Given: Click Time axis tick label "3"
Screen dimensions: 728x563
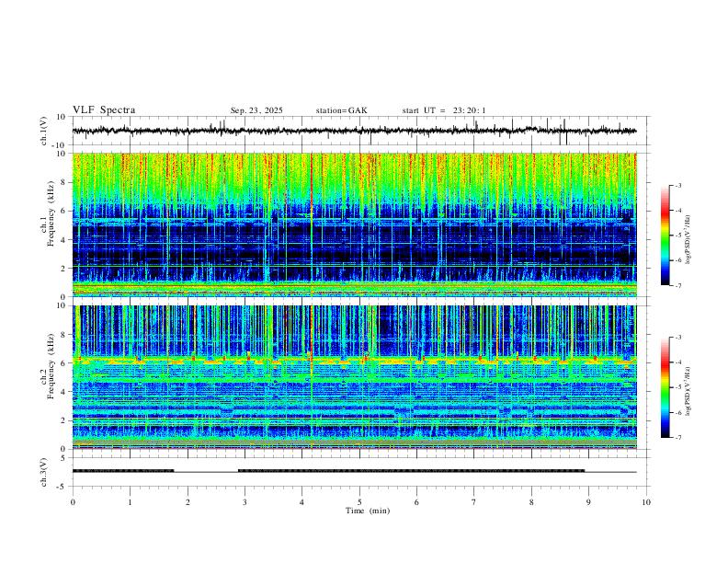Looking at the screenshot, I should click(x=245, y=502).
